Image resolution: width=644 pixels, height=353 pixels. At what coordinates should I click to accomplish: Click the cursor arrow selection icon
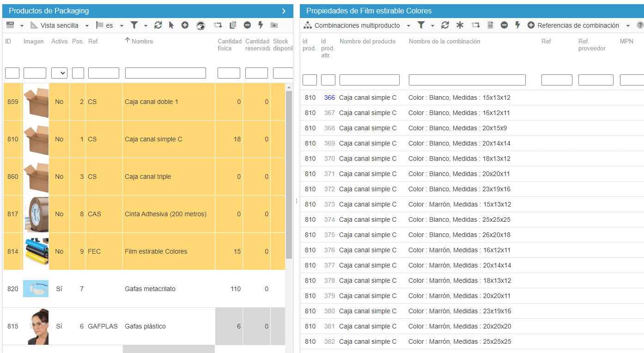tap(171, 25)
